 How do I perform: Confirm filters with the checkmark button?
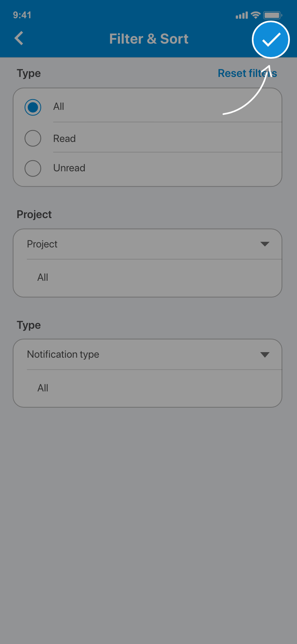[x=271, y=40]
